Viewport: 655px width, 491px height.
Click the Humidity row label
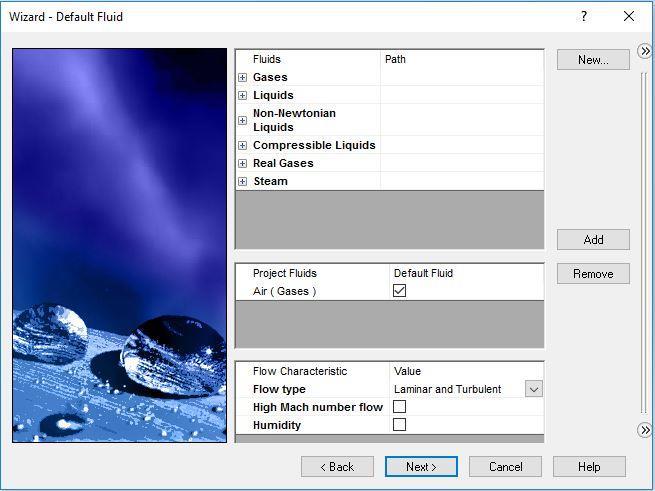[277, 425]
